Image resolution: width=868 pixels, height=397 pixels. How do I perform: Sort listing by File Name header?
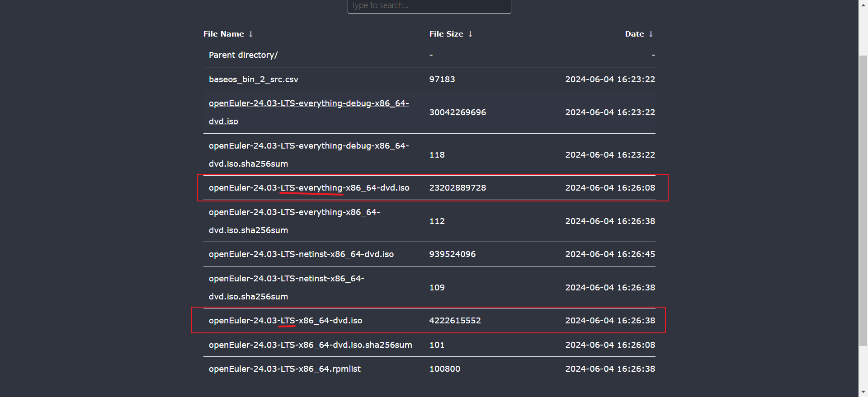223,34
